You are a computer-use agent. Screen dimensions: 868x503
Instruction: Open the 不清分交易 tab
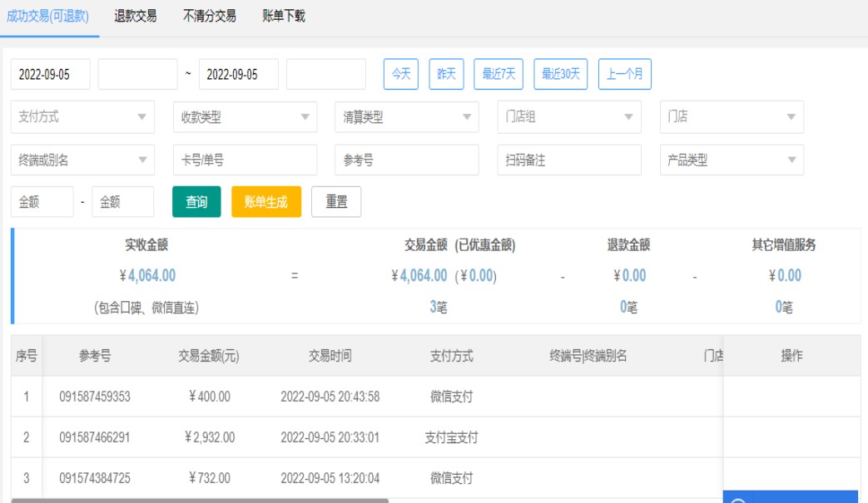pos(209,16)
